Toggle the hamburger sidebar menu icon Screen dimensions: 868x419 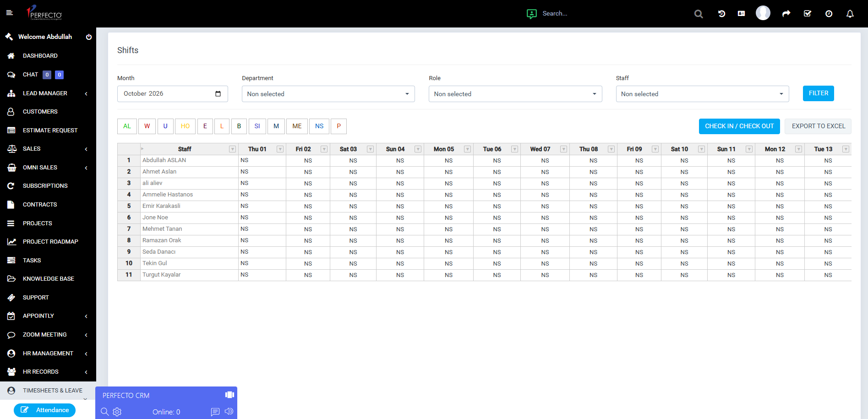(x=9, y=13)
